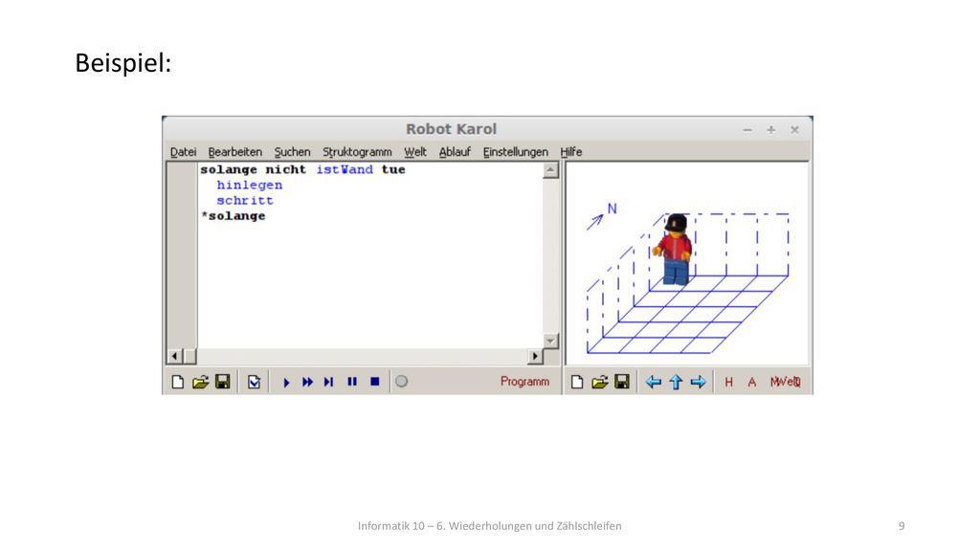
Task: Minimize the Robot Karol window
Action: (746, 130)
